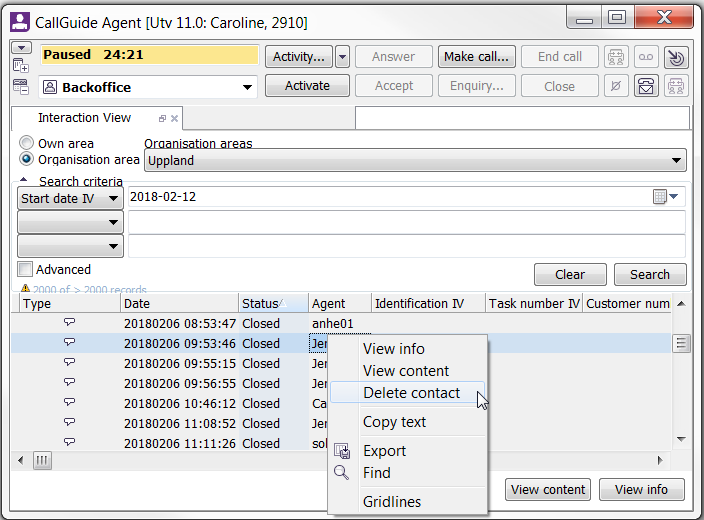
Task: Click the Activate button
Action: point(307,86)
